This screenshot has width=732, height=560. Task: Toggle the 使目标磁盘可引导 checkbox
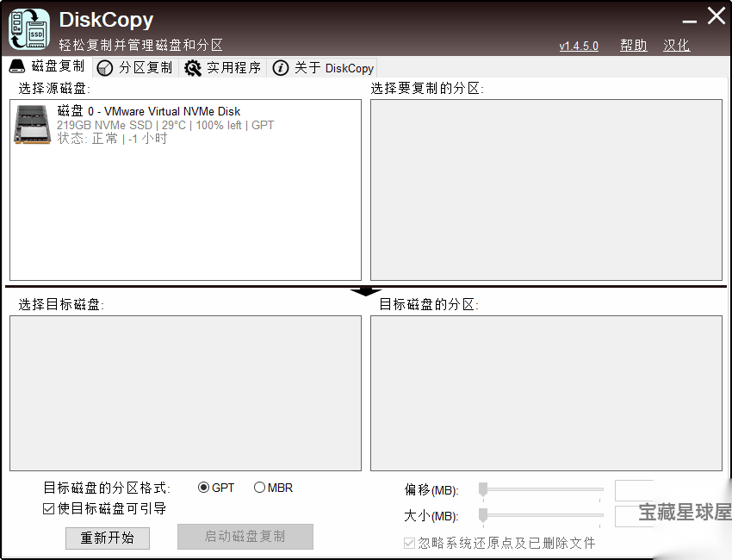[48, 508]
